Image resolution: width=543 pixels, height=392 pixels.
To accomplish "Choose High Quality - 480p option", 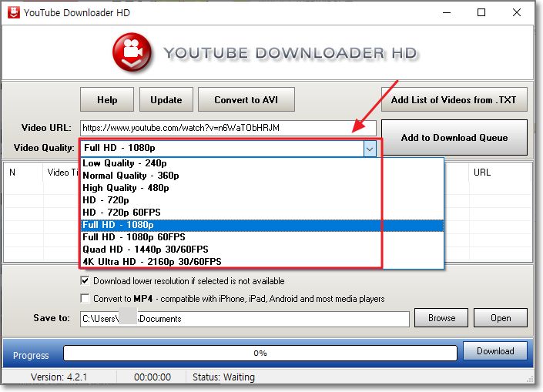I will point(262,188).
